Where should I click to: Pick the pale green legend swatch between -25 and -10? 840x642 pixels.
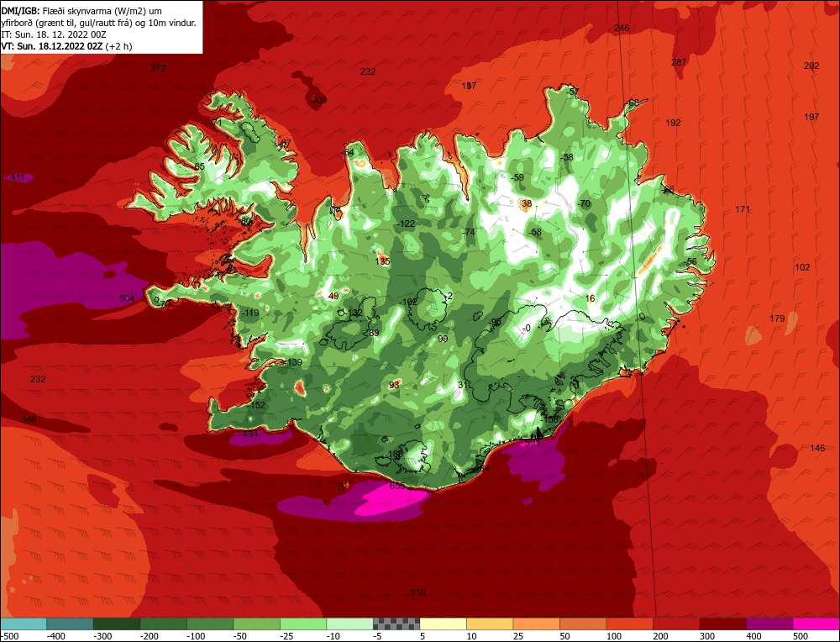[x=303, y=624]
